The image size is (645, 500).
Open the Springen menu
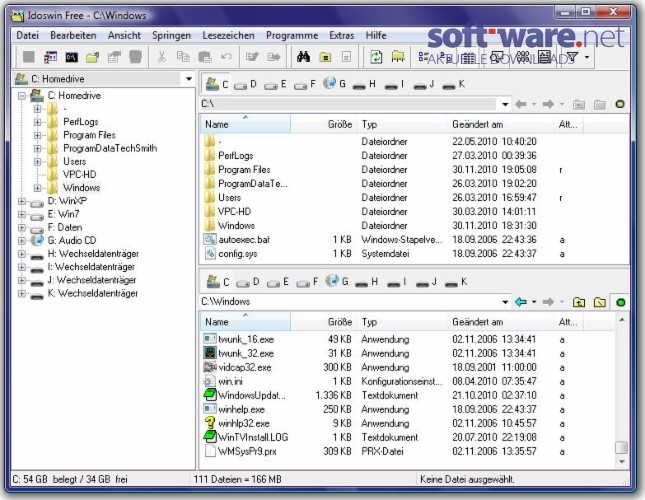[x=172, y=36]
